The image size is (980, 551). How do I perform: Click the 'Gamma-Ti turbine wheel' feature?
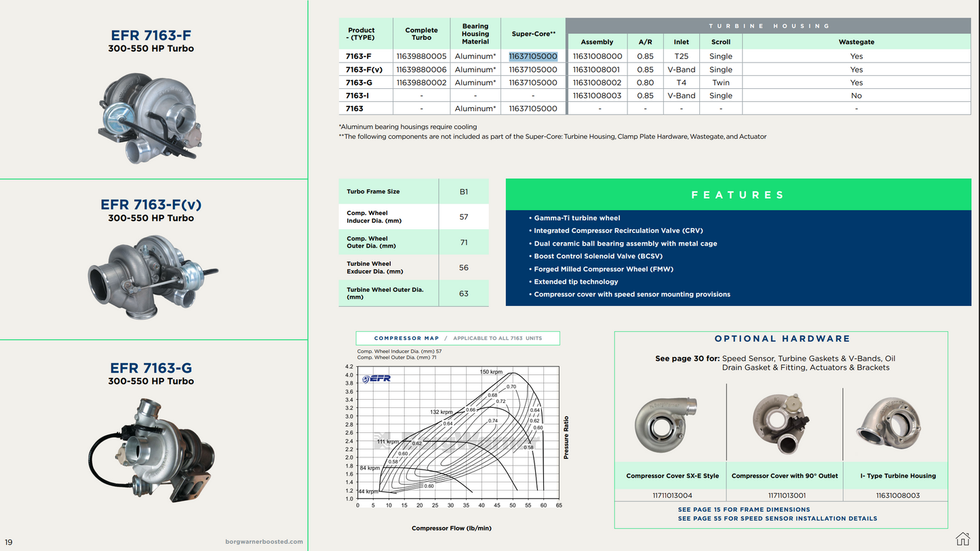pyautogui.click(x=577, y=218)
